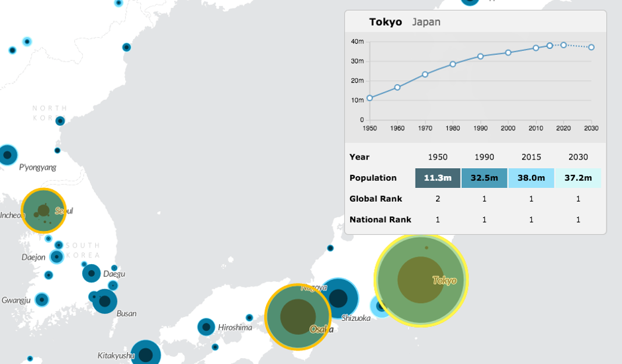Click the P'yongyang city bubble
Image resolution: width=622 pixels, height=364 pixels.
(7, 155)
